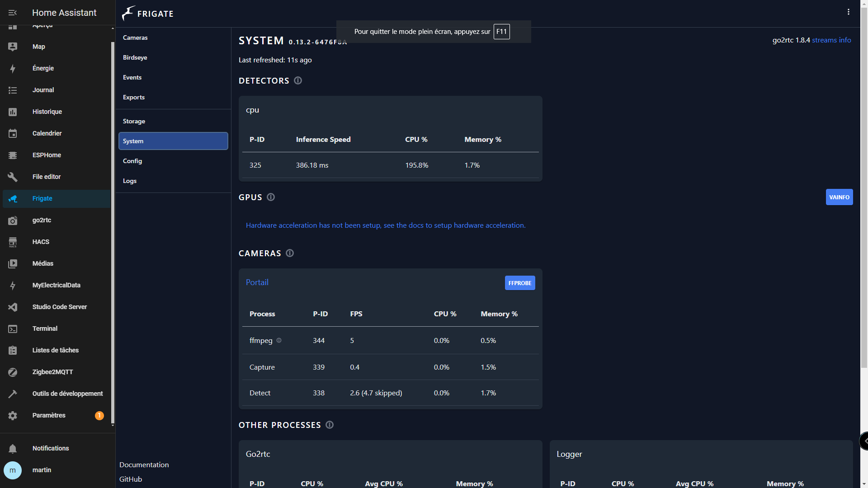The image size is (868, 488).
Task: Open the Zigbee2MQTT sidebar icon
Action: [13, 372]
